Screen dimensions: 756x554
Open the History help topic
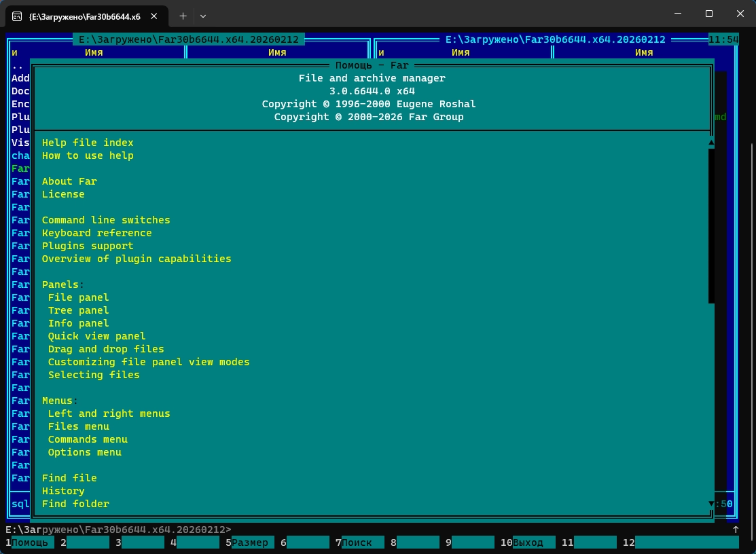click(63, 491)
